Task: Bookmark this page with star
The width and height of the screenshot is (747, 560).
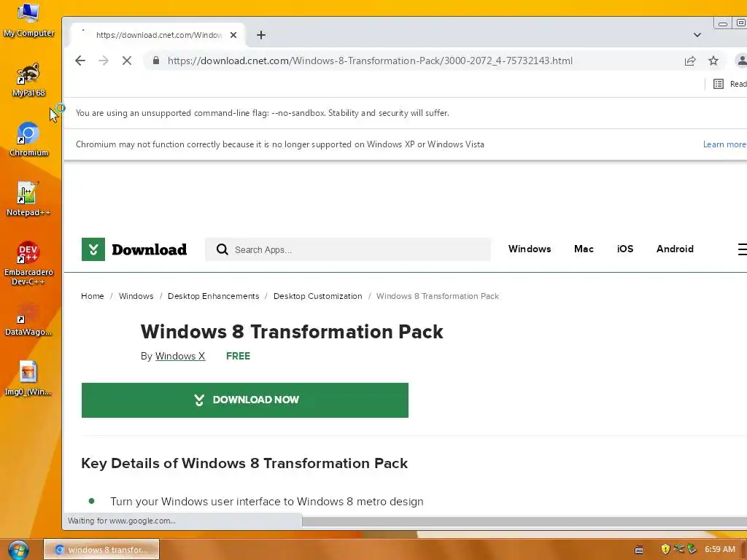Action: (713, 61)
